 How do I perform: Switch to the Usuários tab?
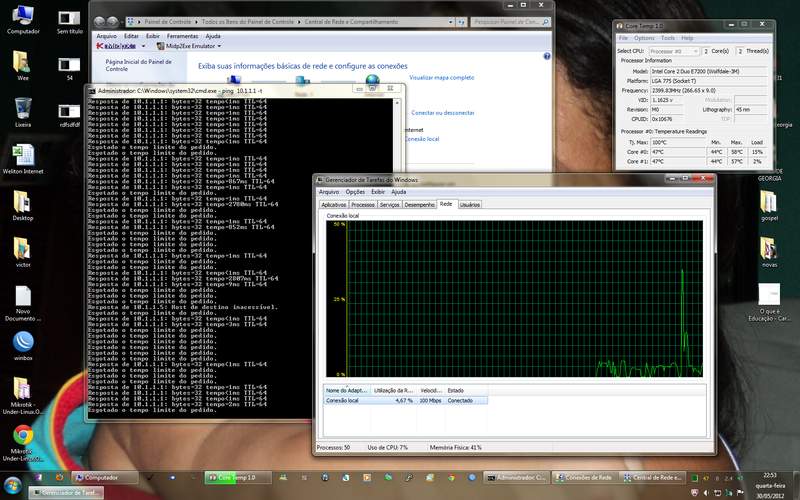(x=469, y=205)
